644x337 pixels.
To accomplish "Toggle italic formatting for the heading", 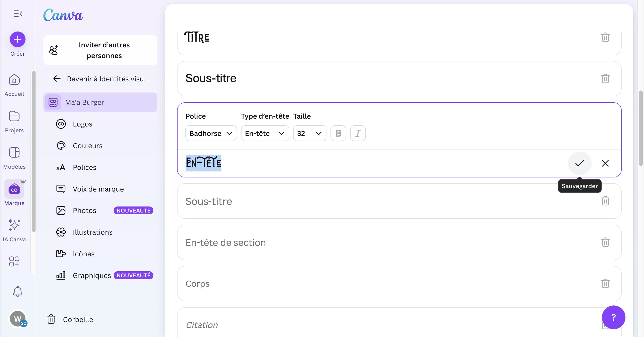I will (358, 133).
